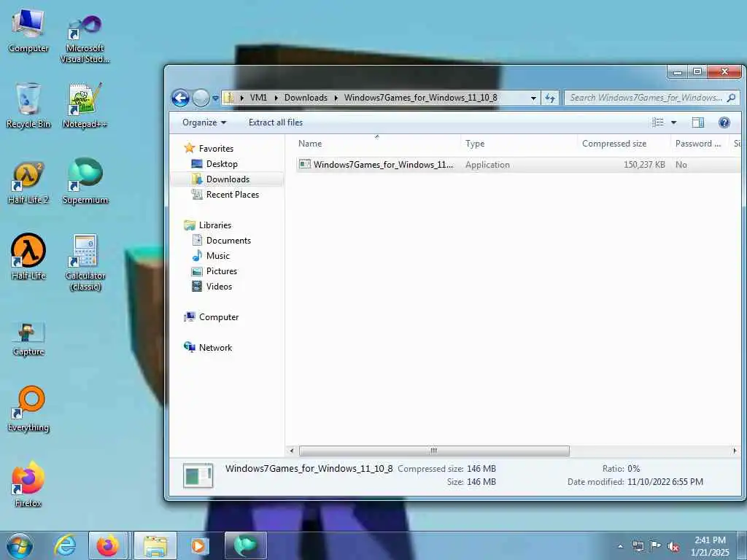Click the horizontal scrollbar thumb
This screenshot has height=560, width=747.
coord(434,451)
